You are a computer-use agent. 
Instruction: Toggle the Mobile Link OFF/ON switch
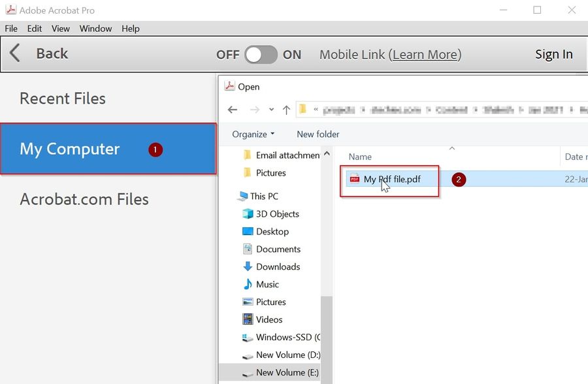[261, 55]
